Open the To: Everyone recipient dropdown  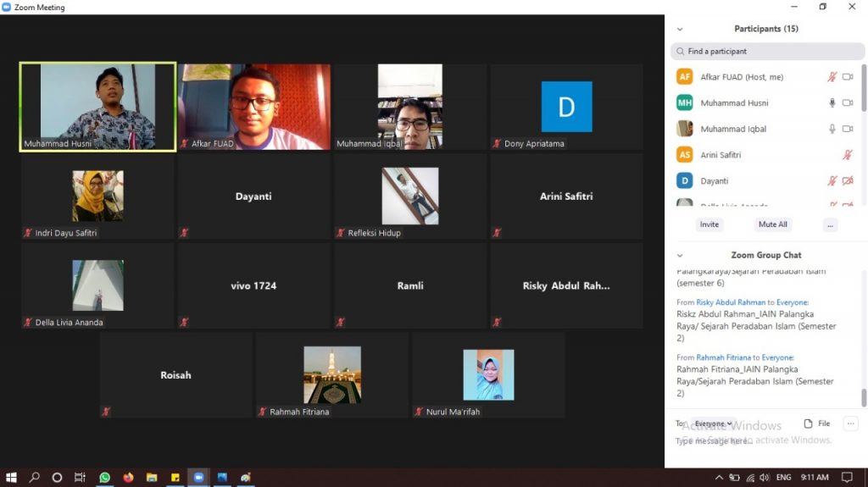[x=714, y=423]
